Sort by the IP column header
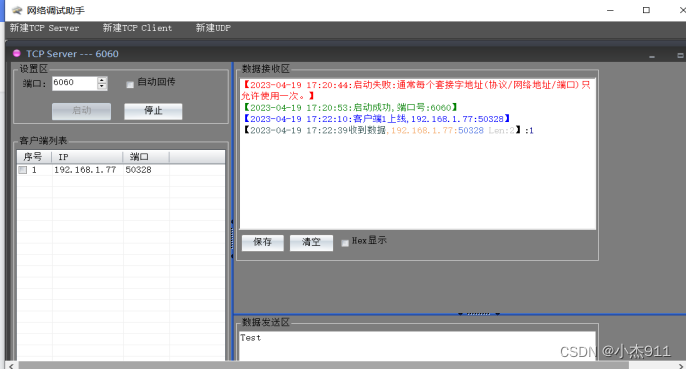The image size is (687, 369). coord(87,157)
